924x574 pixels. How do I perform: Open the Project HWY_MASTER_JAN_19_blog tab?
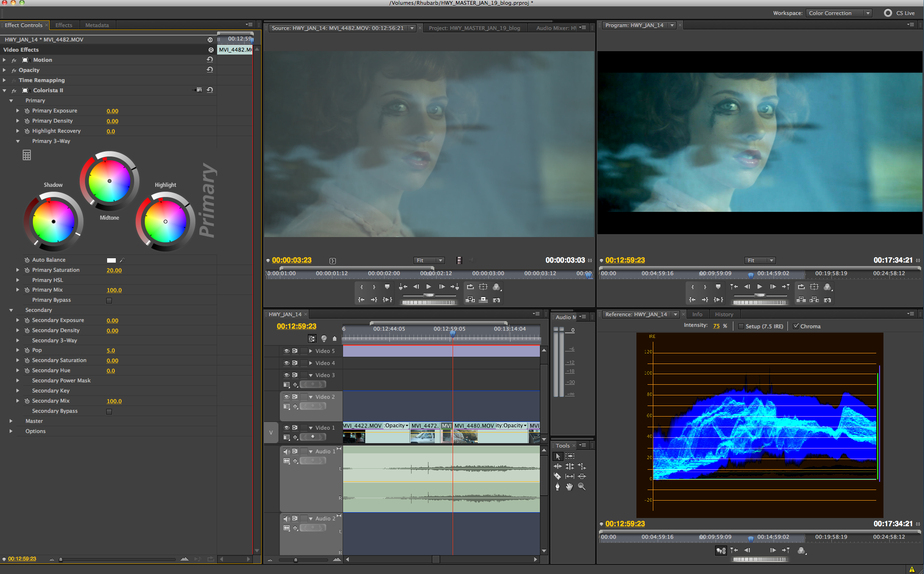[475, 28]
